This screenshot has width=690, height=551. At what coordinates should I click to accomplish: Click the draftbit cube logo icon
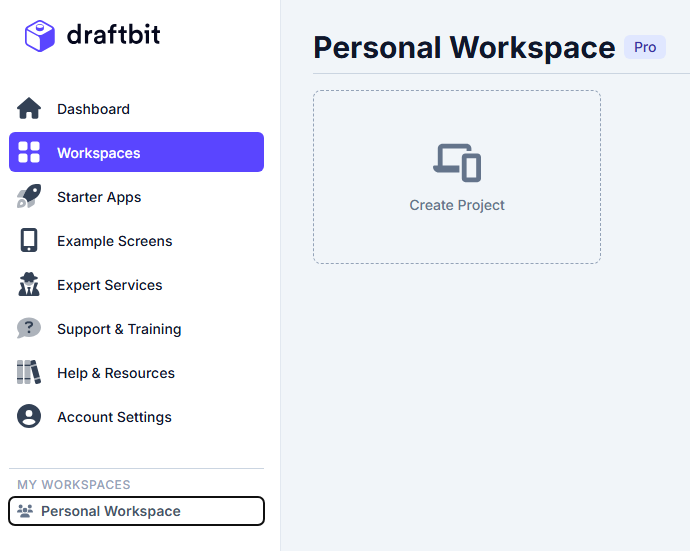(40, 36)
